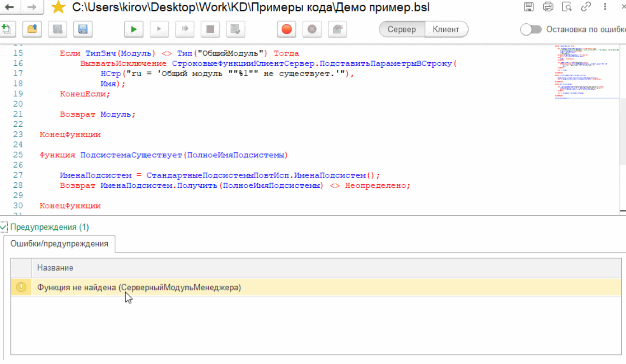Image resolution: width=626 pixels, height=364 pixels.
Task: Copy link using the chain link icon
Action: 586,7
